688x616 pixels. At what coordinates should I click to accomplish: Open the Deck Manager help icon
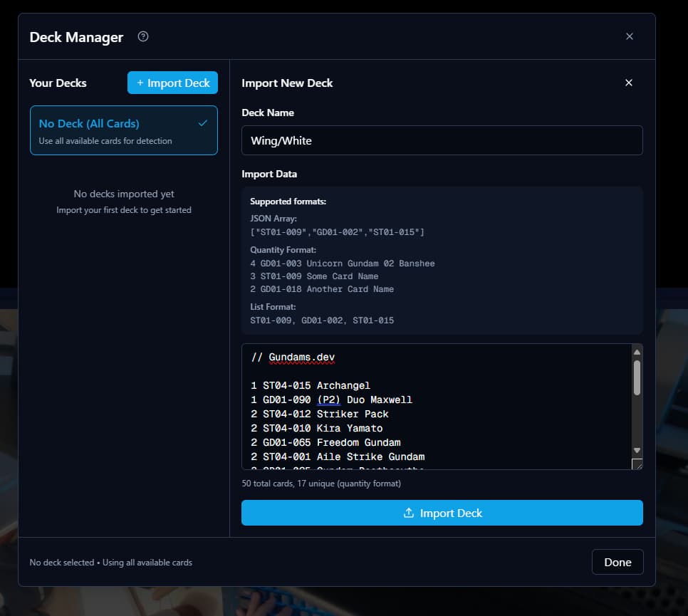143,37
